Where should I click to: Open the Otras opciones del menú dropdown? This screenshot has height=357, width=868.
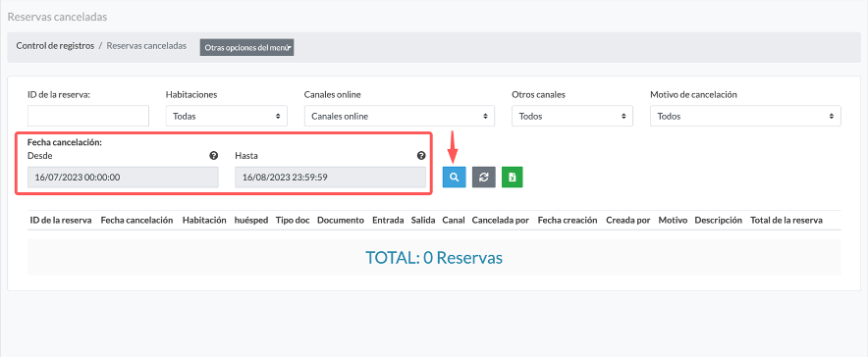point(246,47)
